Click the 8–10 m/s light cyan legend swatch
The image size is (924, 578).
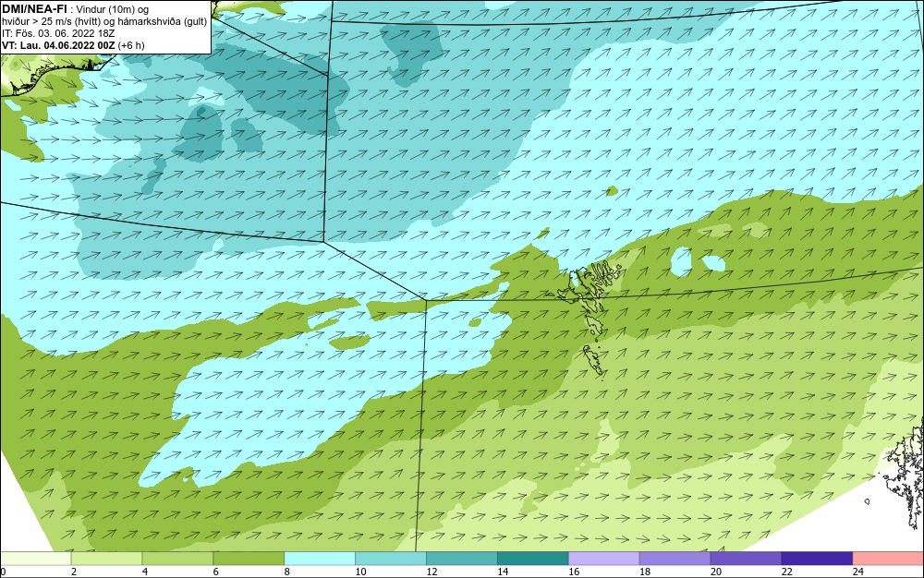pos(320,559)
